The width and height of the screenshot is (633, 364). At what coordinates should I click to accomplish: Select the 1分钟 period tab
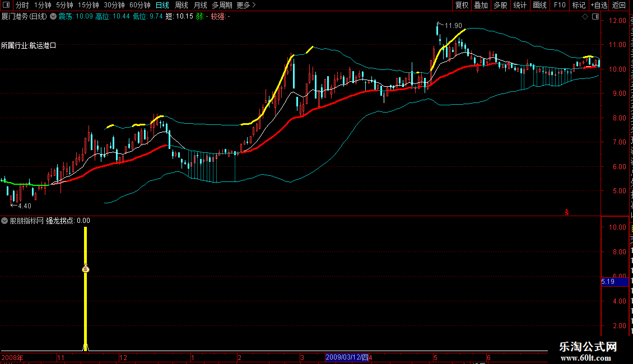tap(43, 5)
